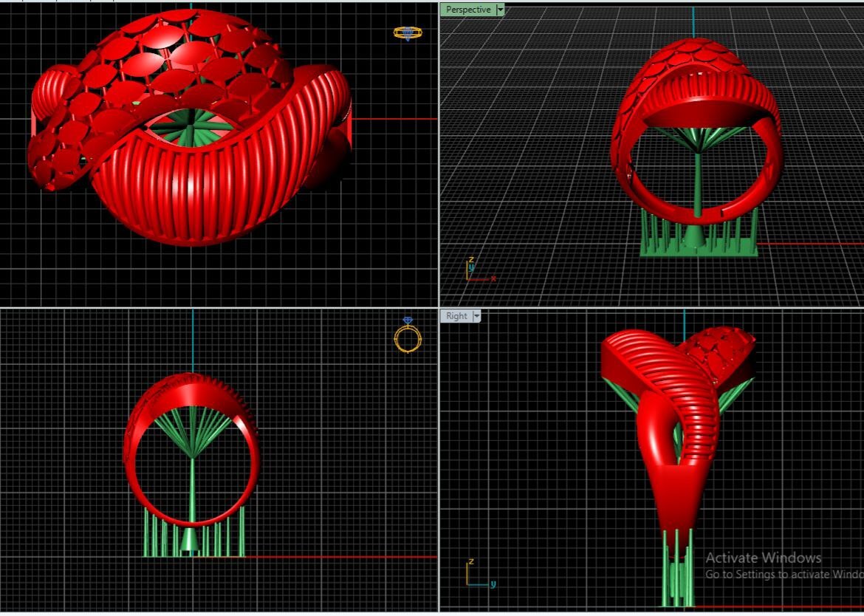
Task: Open the Right viewport dropdown arrow
Action: [476, 316]
